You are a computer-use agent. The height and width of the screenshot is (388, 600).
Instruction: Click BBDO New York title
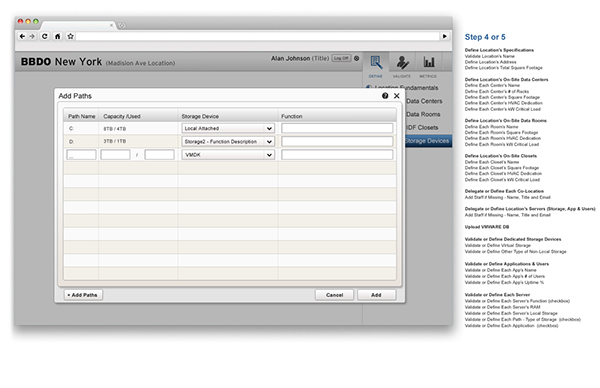click(61, 62)
